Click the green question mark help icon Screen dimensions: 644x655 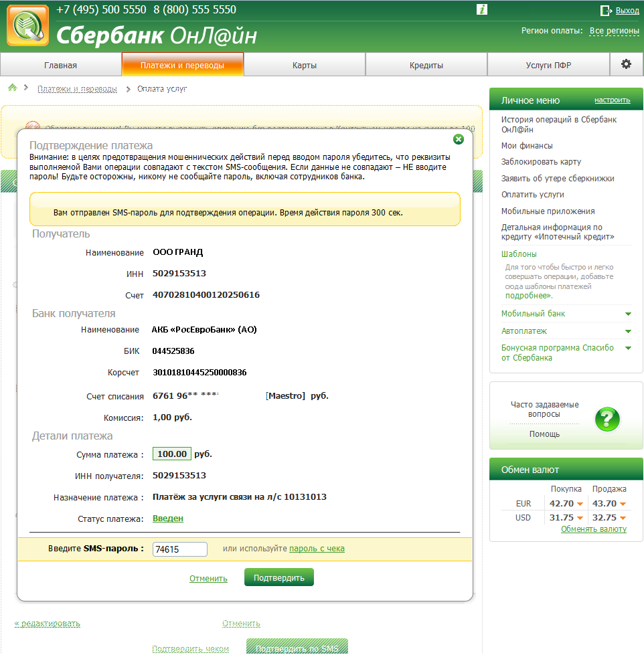pos(607,419)
